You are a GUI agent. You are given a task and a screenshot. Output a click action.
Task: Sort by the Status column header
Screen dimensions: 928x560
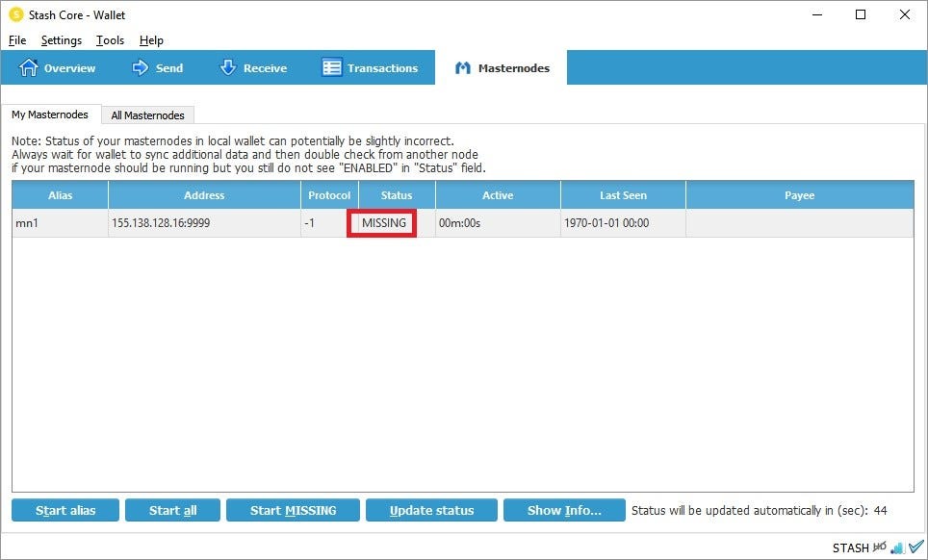click(x=397, y=195)
